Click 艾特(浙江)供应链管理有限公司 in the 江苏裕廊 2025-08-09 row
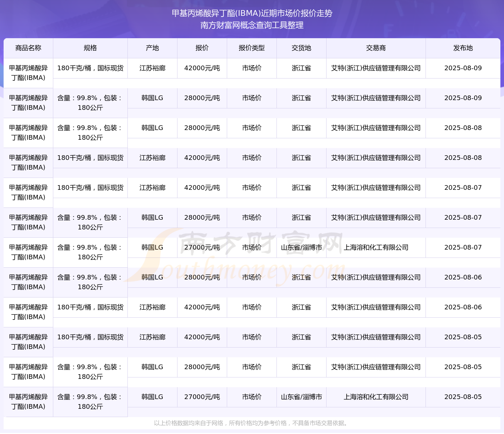 [x=376, y=68]
